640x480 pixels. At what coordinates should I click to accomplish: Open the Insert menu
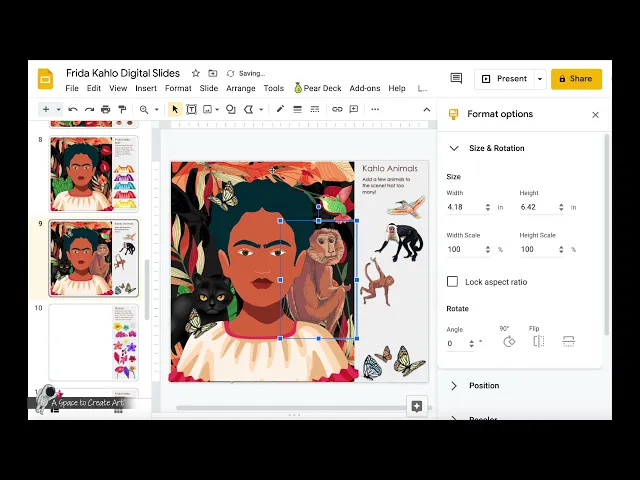pyautogui.click(x=146, y=88)
